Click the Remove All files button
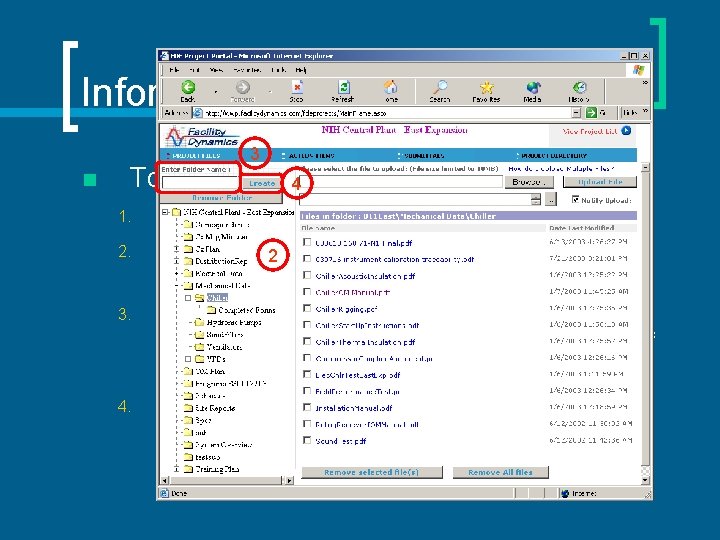Image resolution: width=720 pixels, height=540 pixels. point(501,472)
